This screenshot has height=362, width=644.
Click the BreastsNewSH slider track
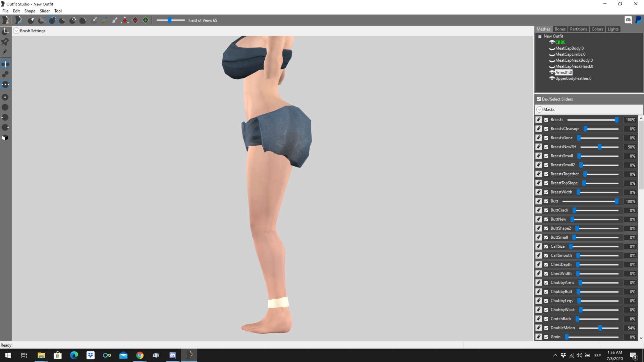click(599, 147)
